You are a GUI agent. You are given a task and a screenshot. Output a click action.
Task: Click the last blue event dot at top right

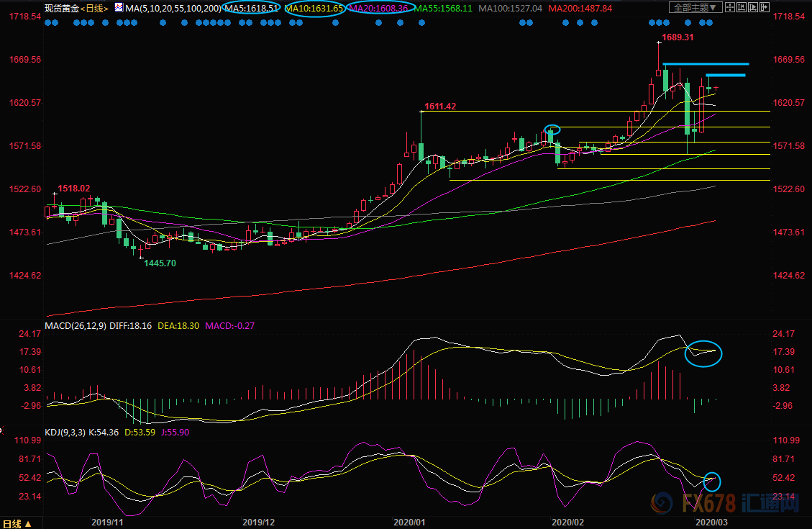point(711,22)
